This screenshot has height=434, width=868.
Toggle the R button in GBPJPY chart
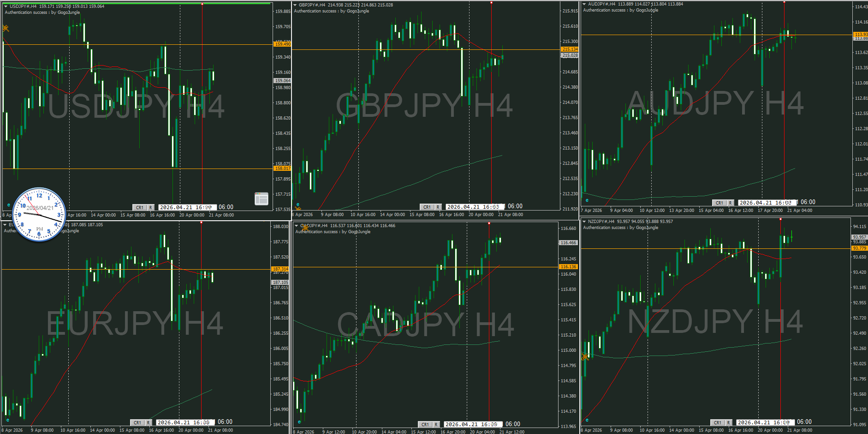tap(438, 207)
